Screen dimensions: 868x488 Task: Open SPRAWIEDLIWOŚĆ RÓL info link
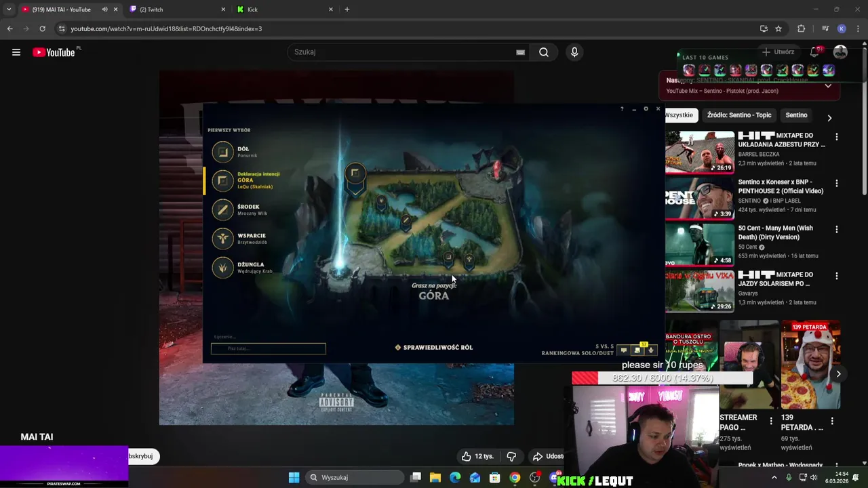434,347
